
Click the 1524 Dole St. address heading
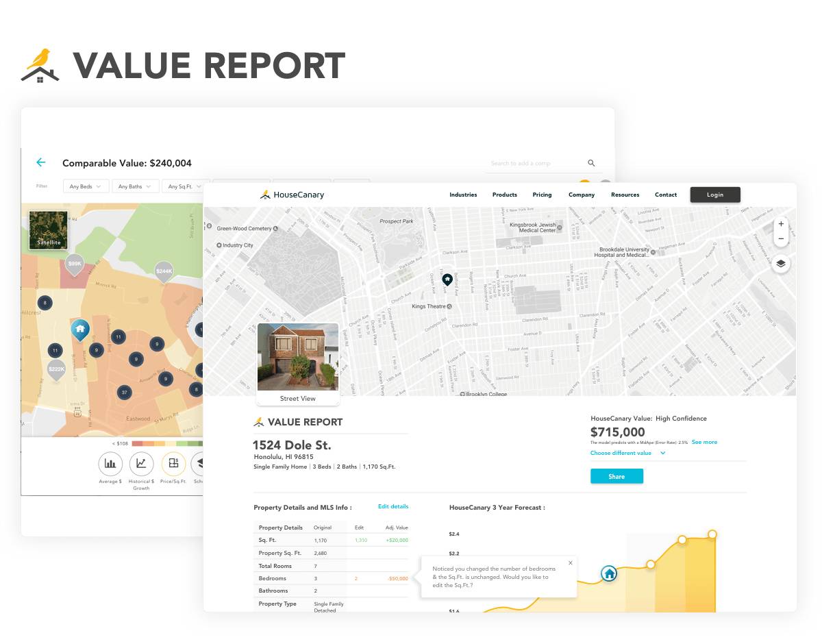point(292,445)
